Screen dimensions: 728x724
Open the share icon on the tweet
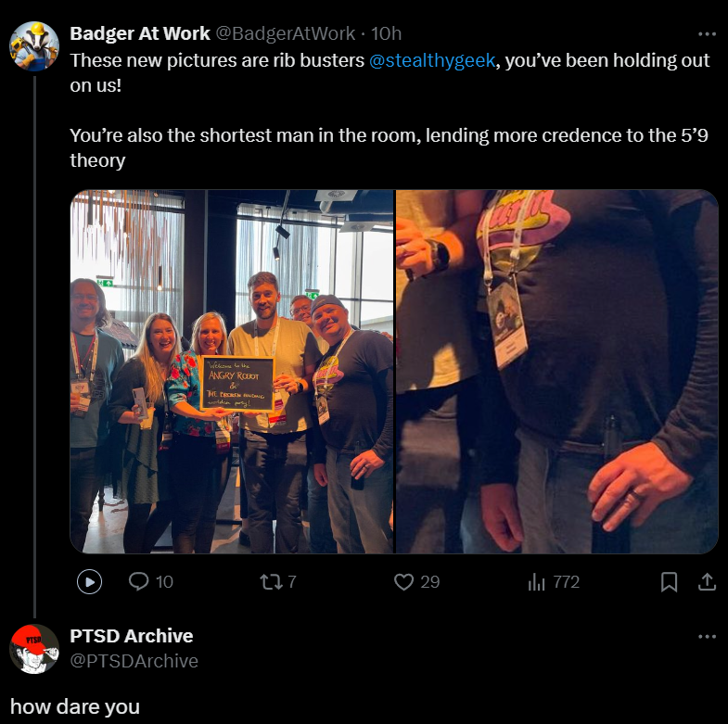click(707, 581)
